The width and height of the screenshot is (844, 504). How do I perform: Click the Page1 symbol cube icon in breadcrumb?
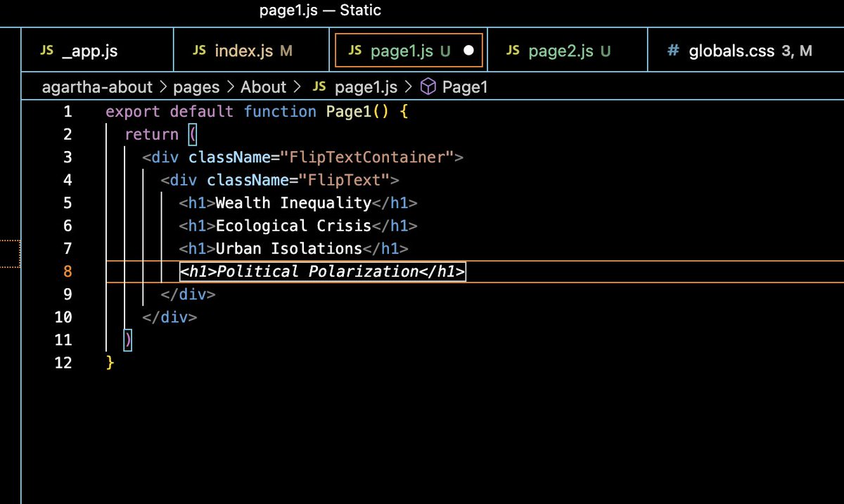click(x=427, y=87)
